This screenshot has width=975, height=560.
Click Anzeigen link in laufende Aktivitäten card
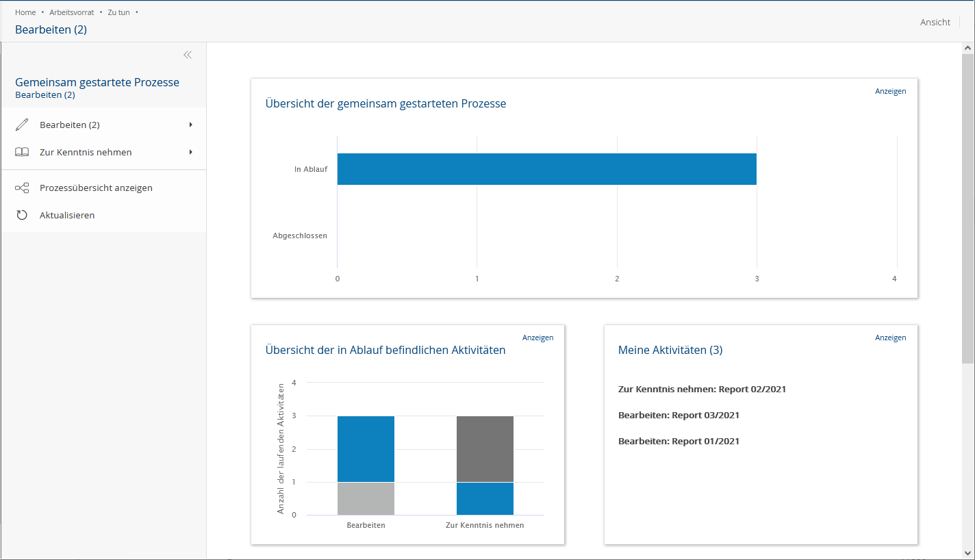coord(537,338)
